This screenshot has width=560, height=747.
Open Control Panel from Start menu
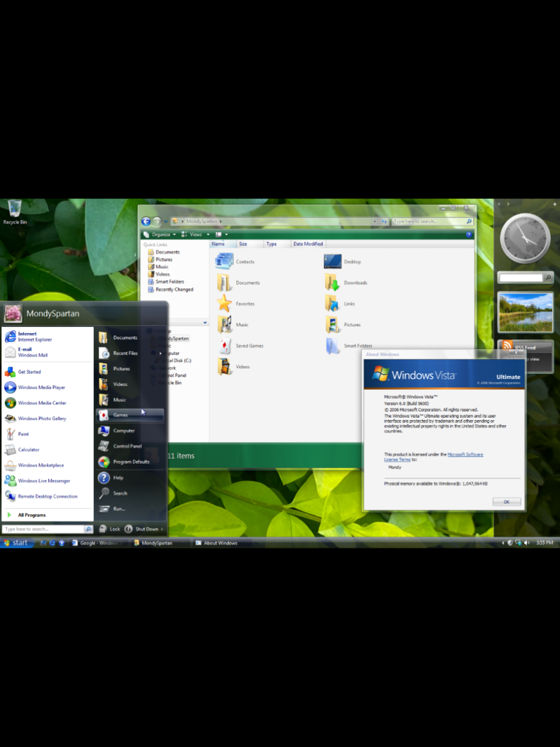pyautogui.click(x=130, y=446)
